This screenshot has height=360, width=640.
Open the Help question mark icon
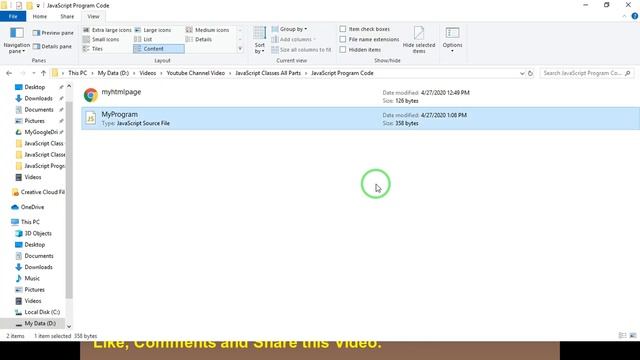(x=635, y=16)
